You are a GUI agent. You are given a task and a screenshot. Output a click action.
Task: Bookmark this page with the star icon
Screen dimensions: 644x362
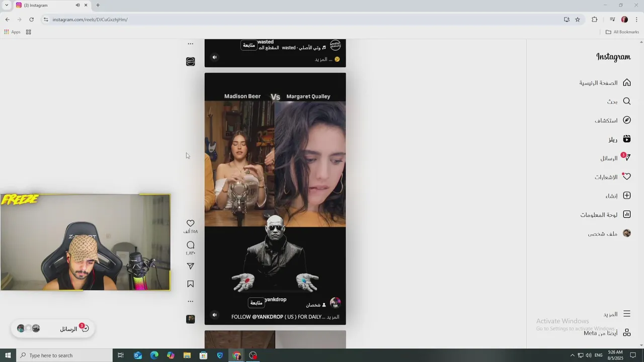[x=578, y=20]
